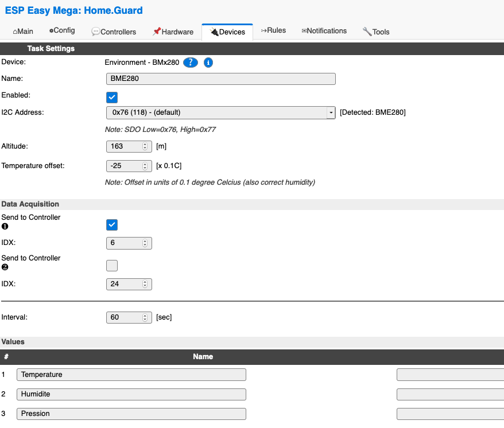The image size is (504, 428).
Task: Click the blue question mark help icon
Action: (191, 63)
